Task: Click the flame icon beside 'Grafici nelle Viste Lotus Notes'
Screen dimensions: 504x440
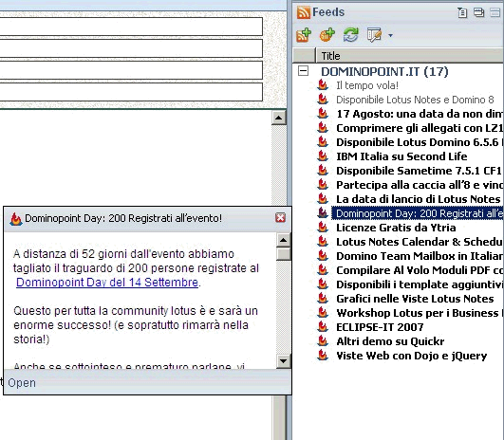Action: tap(323, 299)
